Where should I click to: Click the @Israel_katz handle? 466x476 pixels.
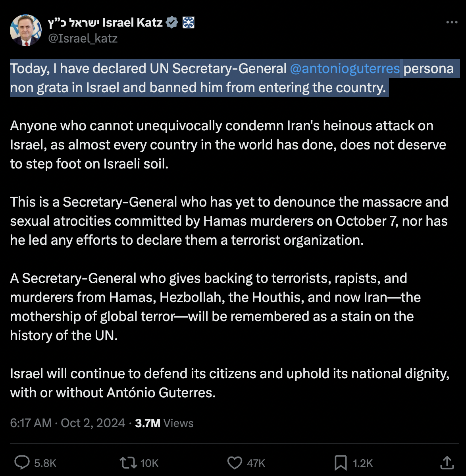(x=83, y=38)
